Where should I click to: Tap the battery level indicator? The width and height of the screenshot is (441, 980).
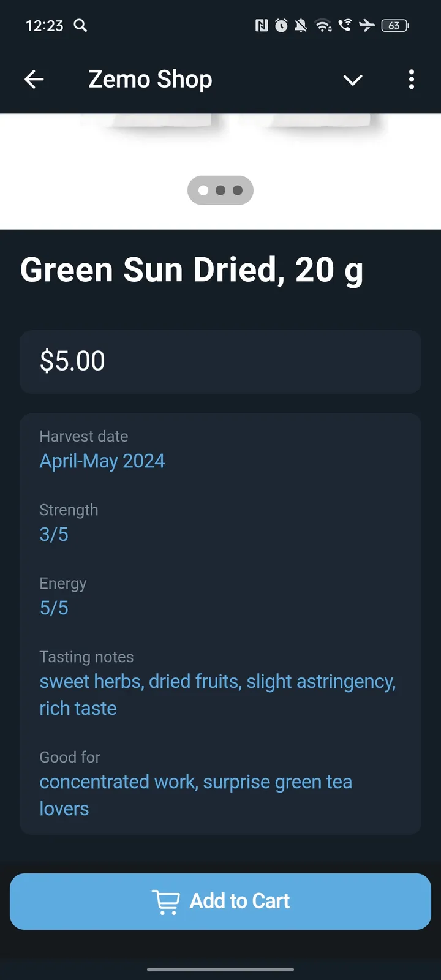click(x=394, y=25)
